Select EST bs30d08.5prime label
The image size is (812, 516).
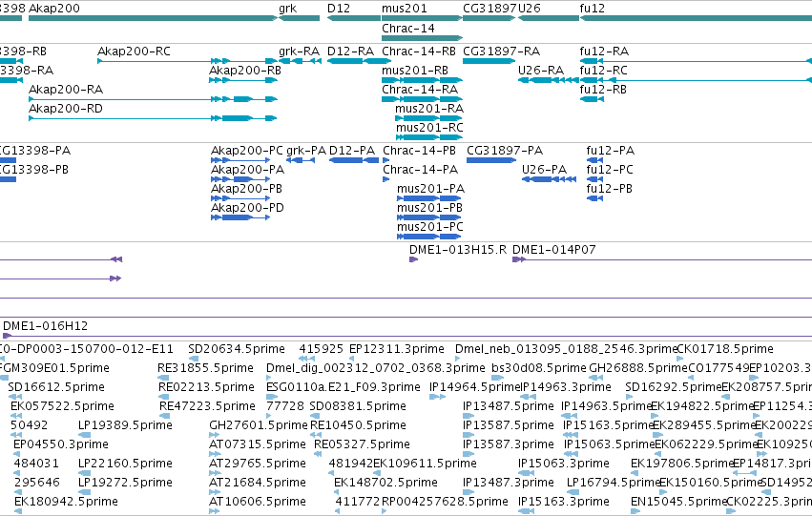tap(539, 368)
